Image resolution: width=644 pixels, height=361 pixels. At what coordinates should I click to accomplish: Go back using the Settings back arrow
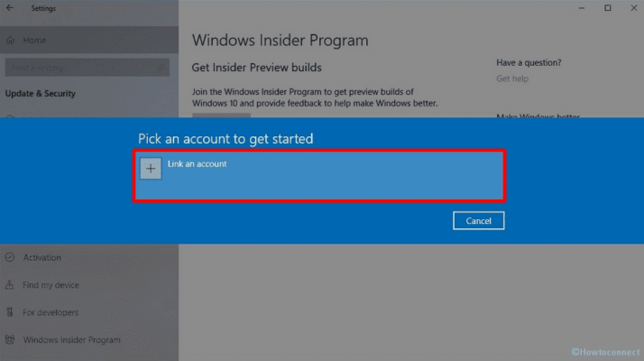[9, 8]
